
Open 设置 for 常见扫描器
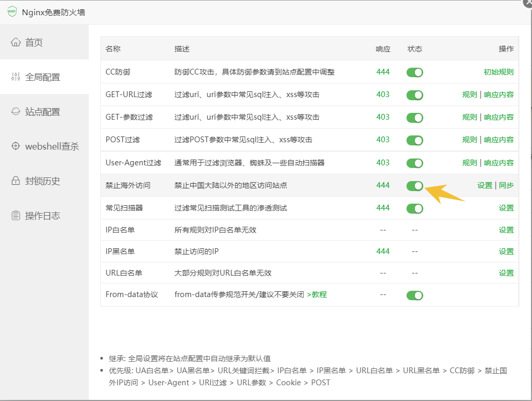[506, 208]
